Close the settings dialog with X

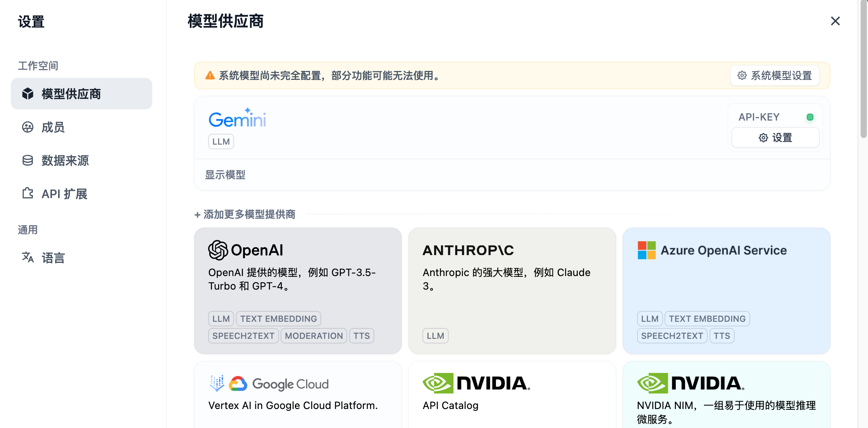(x=835, y=21)
